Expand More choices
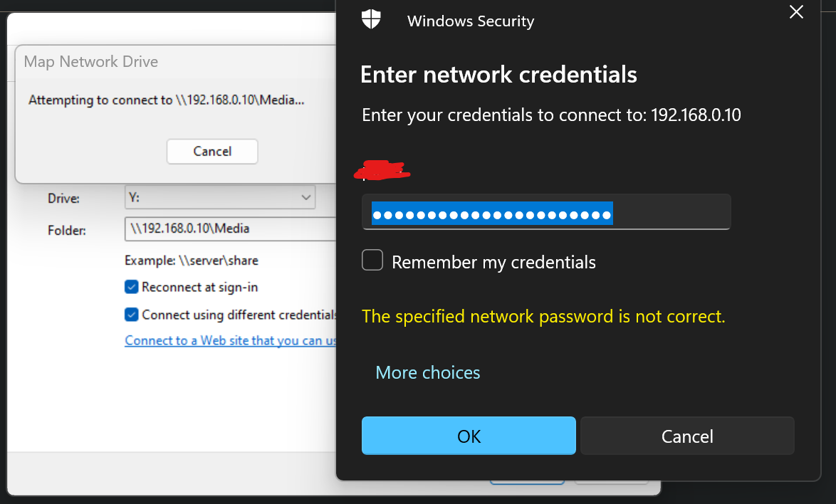Screen dimensions: 836x504 click(427, 372)
